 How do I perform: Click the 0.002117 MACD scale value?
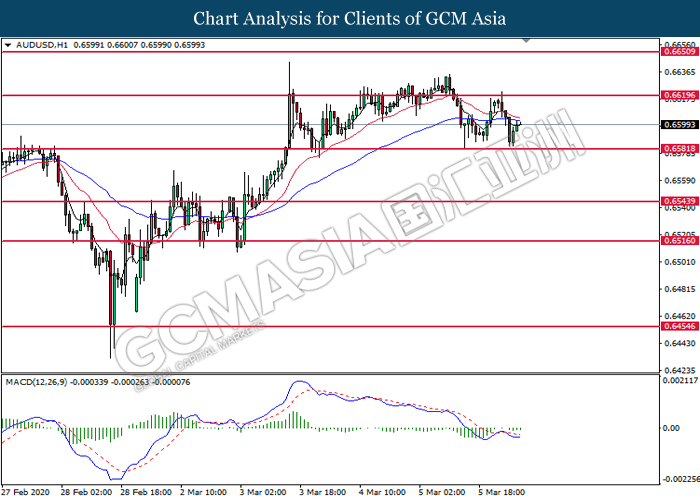click(x=680, y=381)
